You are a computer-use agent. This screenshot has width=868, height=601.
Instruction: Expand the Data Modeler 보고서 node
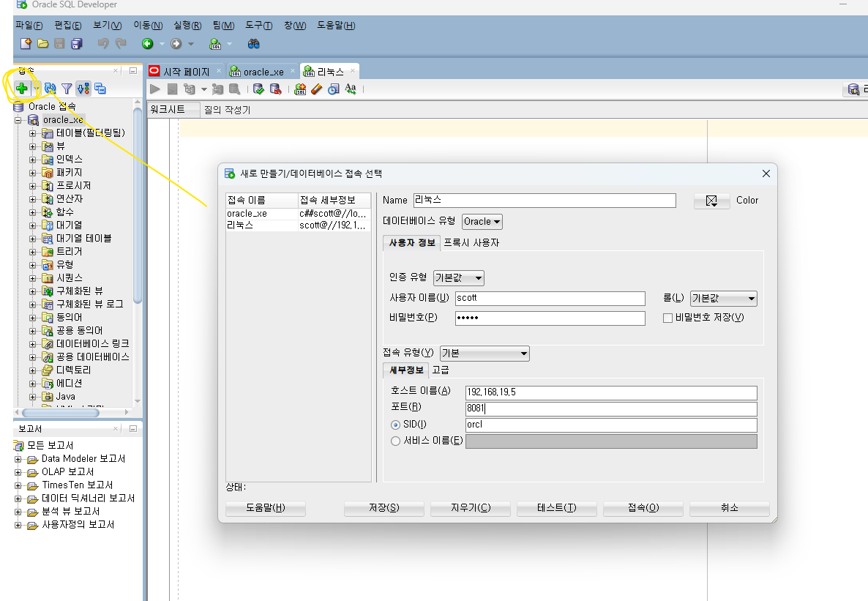(x=18, y=459)
